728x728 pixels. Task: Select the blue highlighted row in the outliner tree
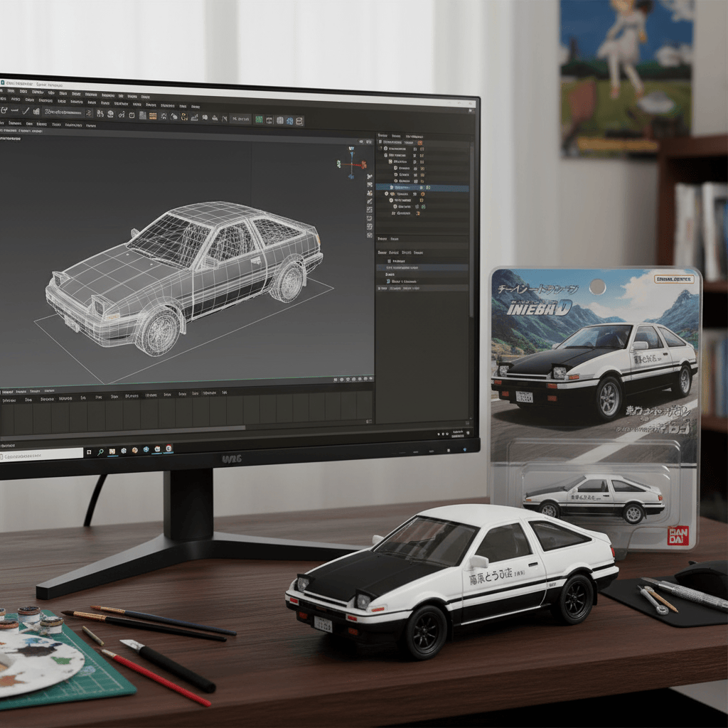point(422,188)
